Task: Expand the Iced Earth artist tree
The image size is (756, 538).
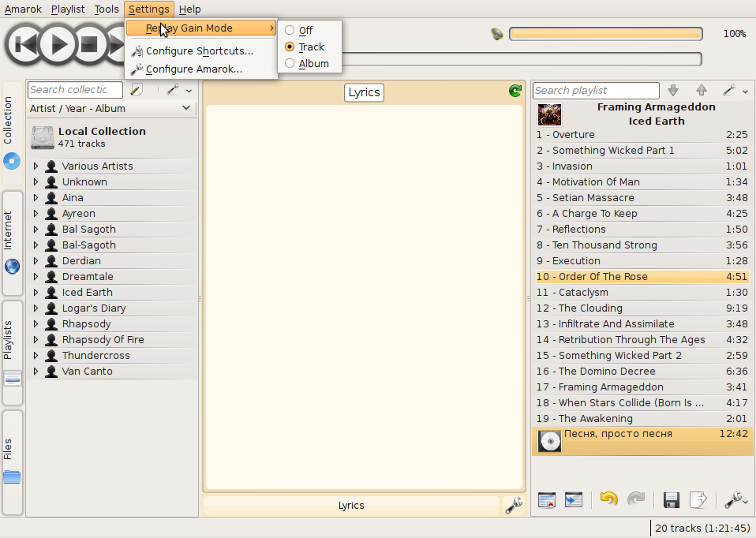Action: point(36,292)
